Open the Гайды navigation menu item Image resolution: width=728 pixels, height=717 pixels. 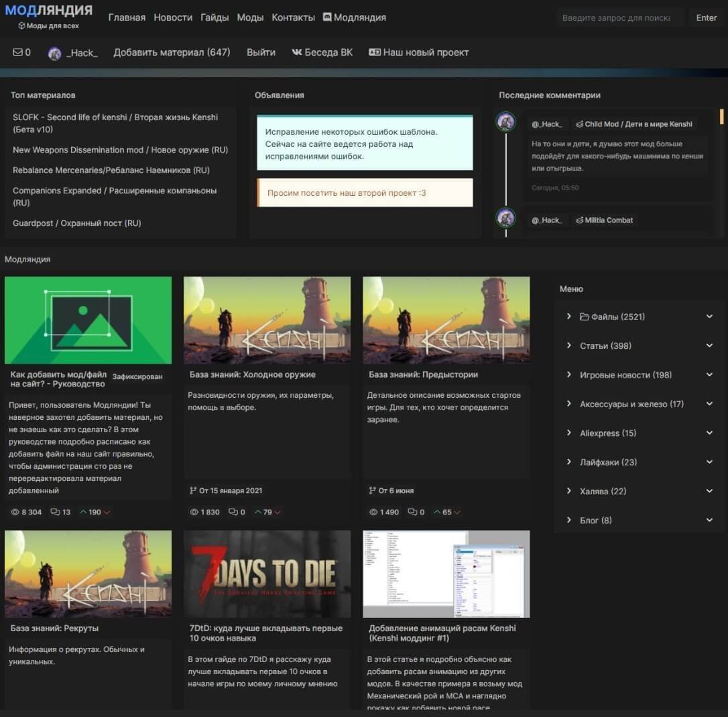(215, 17)
